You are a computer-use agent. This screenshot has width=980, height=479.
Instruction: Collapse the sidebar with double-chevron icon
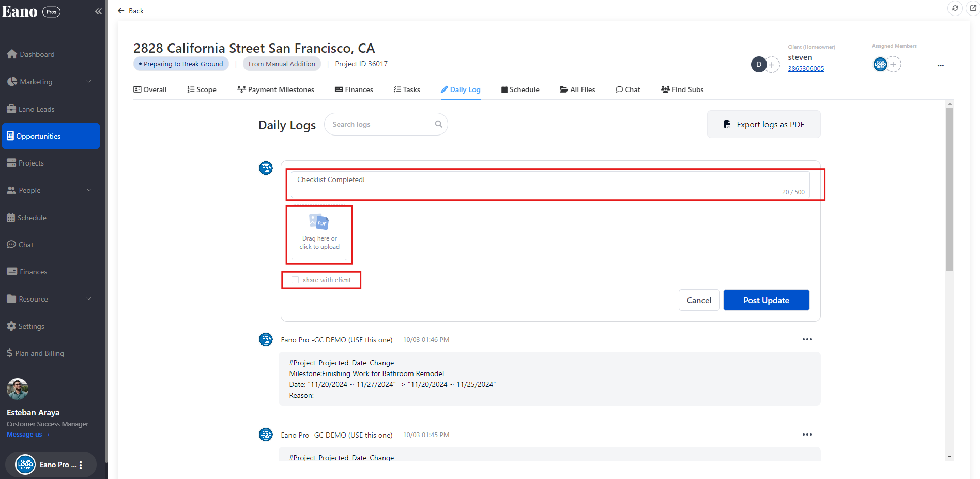(98, 11)
